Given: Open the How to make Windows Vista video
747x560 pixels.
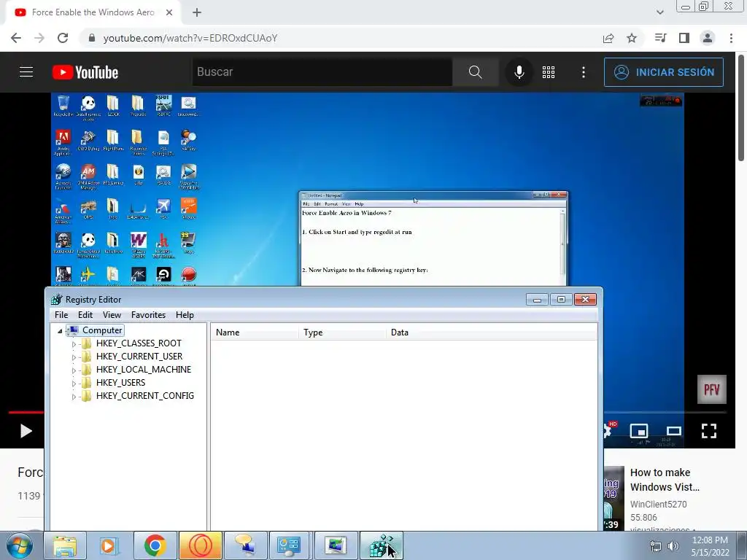Looking at the screenshot, I should pyautogui.click(x=665, y=480).
